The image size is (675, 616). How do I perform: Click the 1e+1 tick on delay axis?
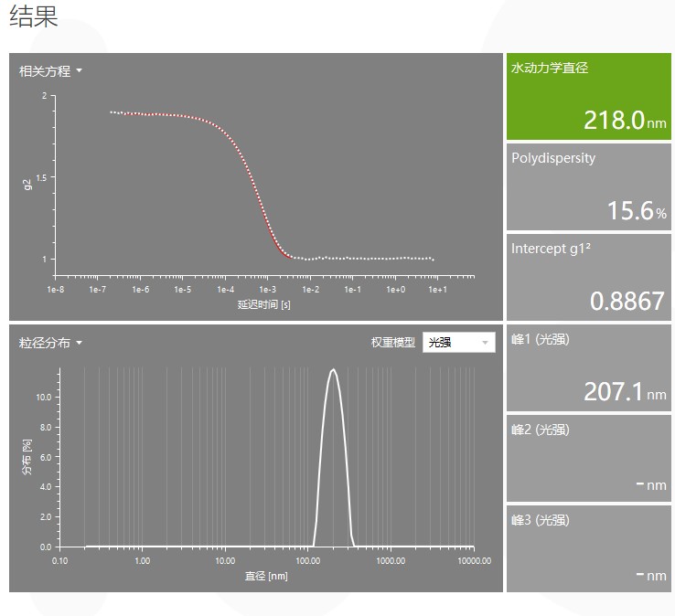point(438,290)
